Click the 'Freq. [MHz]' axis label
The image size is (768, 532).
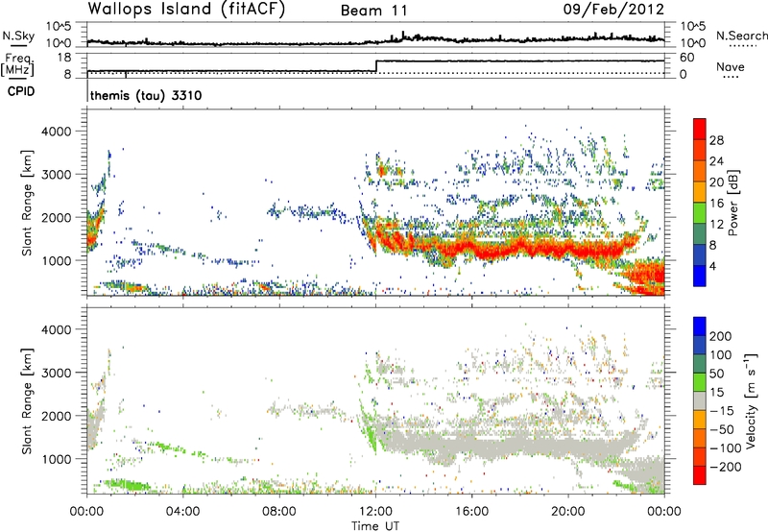pos(17,65)
